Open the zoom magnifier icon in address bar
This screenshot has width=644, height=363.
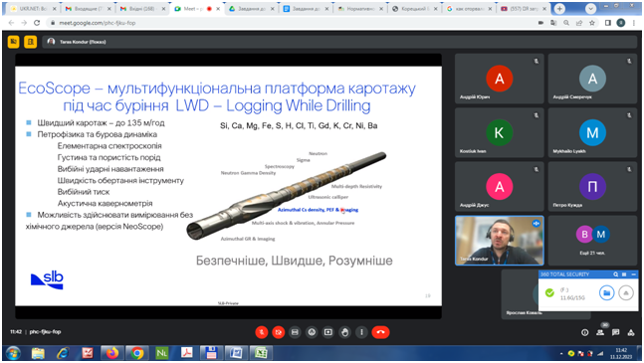[566, 23]
